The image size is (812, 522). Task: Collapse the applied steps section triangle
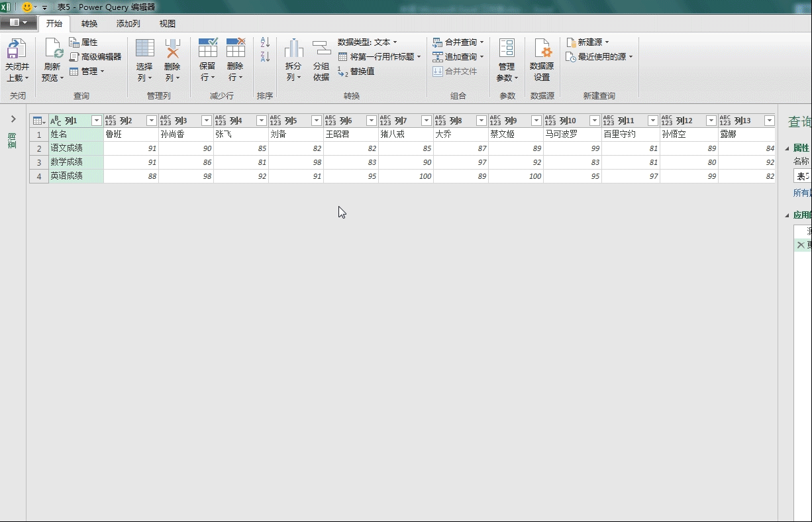point(787,215)
